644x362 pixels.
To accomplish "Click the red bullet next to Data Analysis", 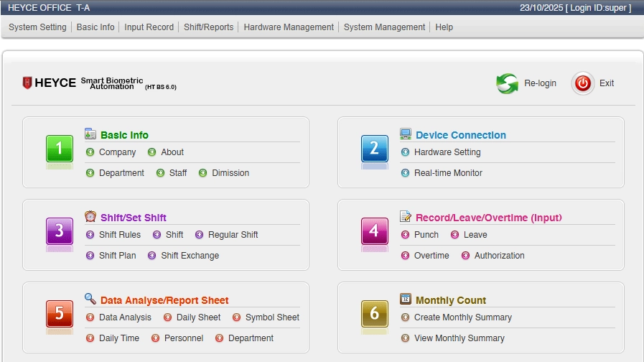I will pyautogui.click(x=90, y=317).
